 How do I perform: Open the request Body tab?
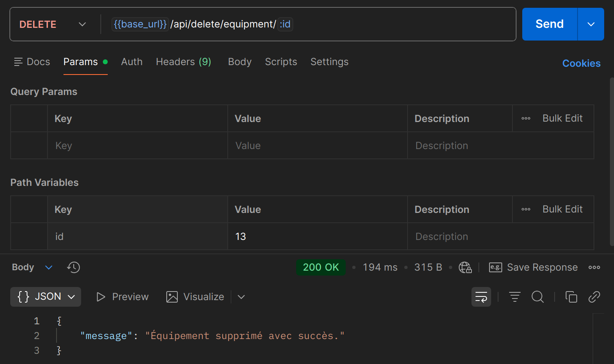click(240, 62)
